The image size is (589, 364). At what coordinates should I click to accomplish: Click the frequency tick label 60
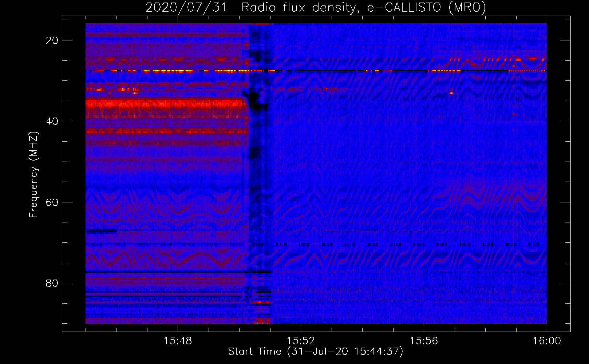(x=52, y=202)
